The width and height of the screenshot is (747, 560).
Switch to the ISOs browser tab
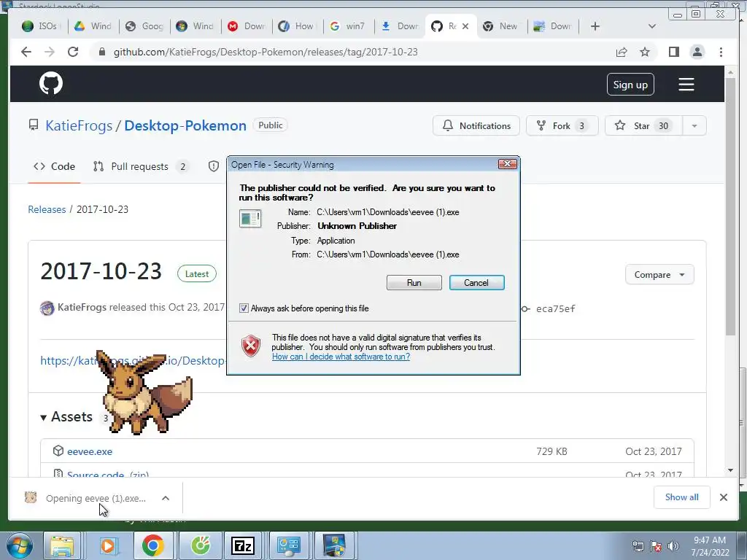point(42,26)
